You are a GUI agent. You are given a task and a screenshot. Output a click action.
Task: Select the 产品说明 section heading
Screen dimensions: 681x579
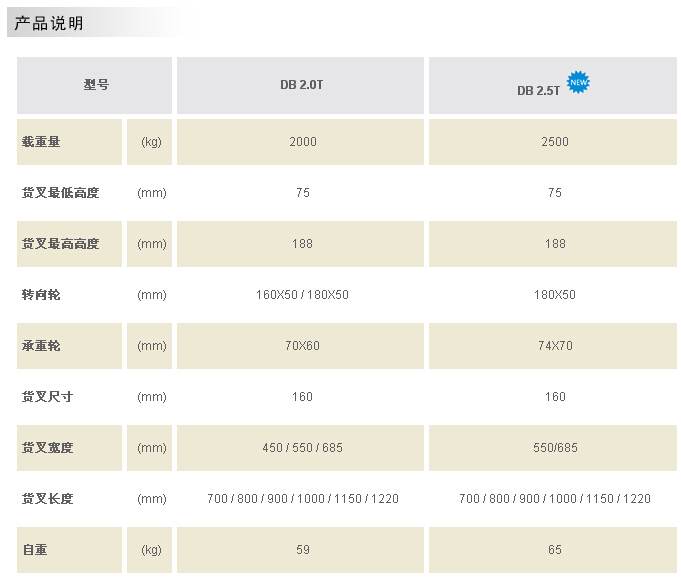pyautogui.click(x=49, y=23)
